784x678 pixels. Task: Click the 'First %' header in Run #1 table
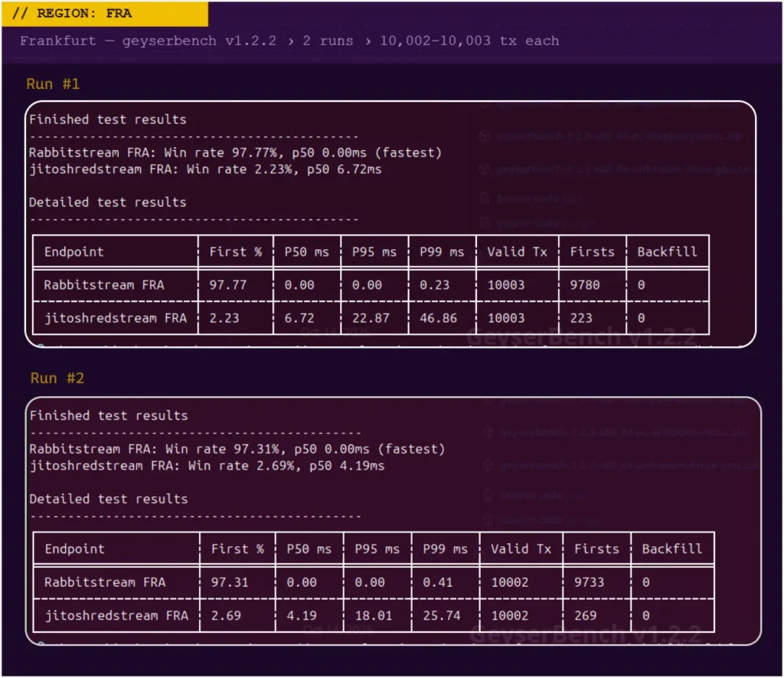point(236,252)
